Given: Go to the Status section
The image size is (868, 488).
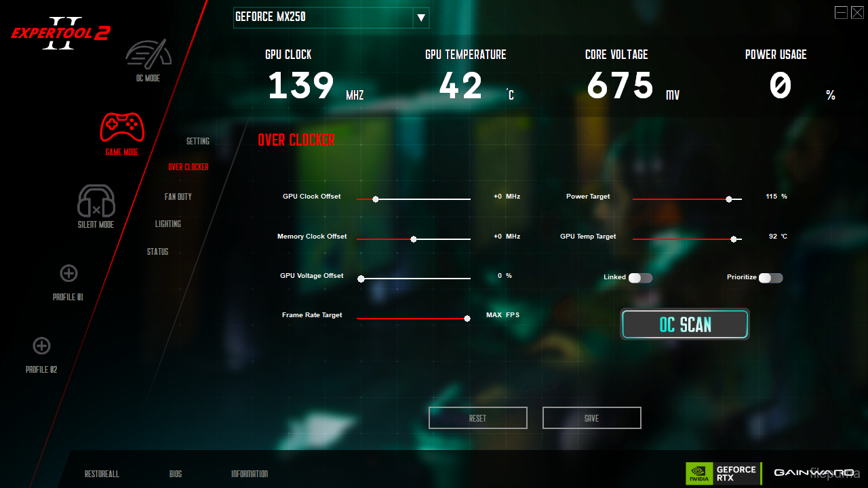Looking at the screenshot, I should click(158, 252).
